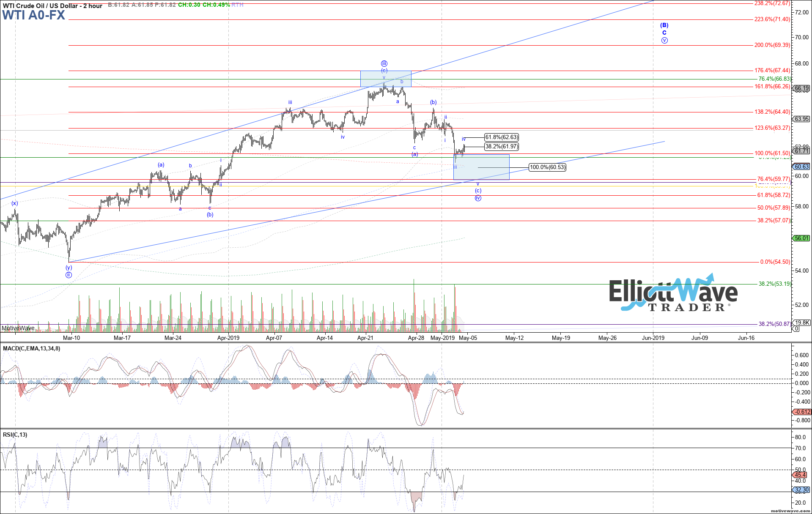Click the 61.8%(62.63) retracement label
Viewport: 812px width, 514px height.
[501, 137]
